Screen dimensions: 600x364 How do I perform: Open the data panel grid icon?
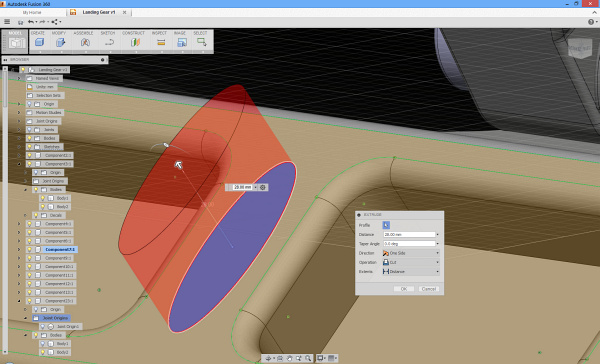7,22
